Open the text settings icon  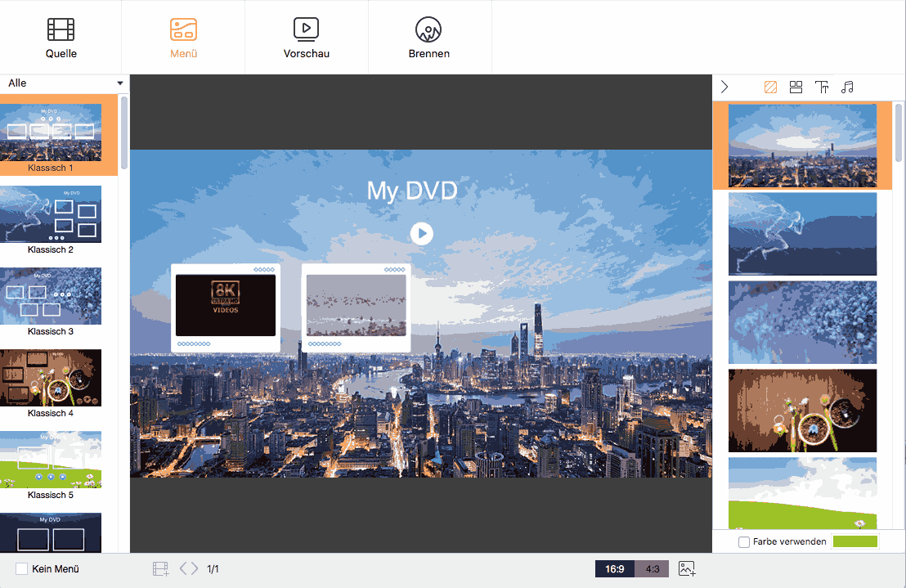pos(822,88)
